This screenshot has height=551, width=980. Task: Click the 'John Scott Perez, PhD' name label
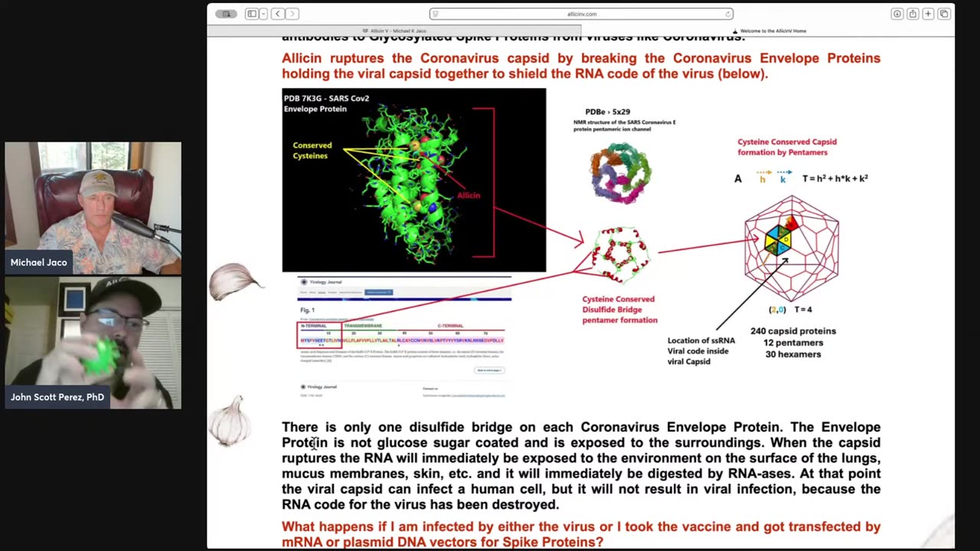pos(57,397)
